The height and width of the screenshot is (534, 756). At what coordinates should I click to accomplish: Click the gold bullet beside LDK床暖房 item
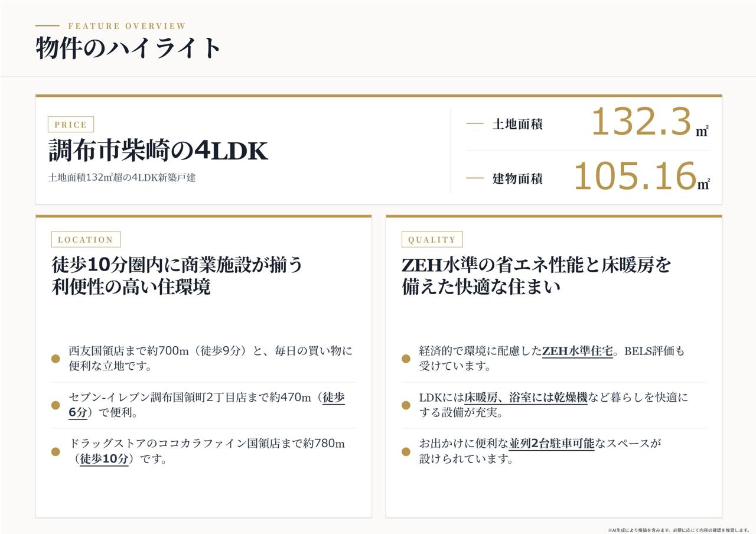click(406, 405)
